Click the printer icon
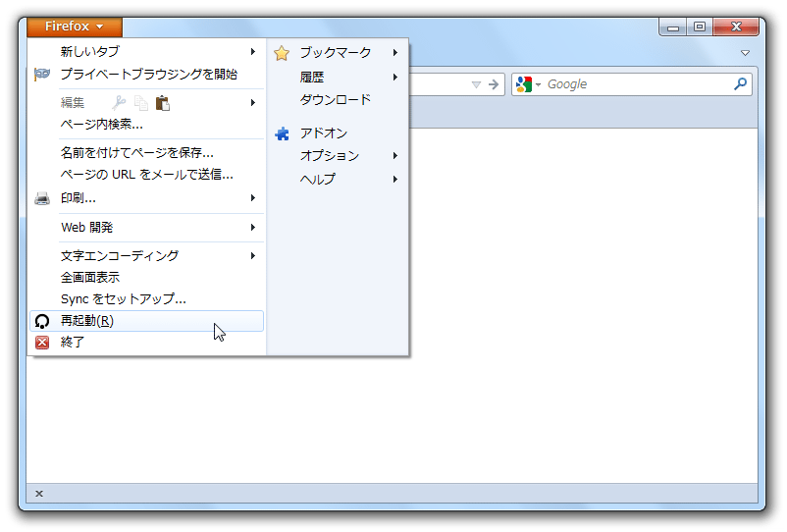Viewport: 787px width, 532px height. click(x=42, y=198)
